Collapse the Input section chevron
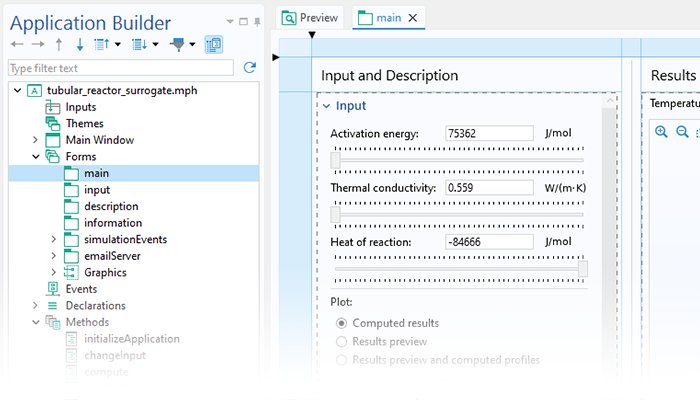This screenshot has height=400, width=700. [x=326, y=106]
